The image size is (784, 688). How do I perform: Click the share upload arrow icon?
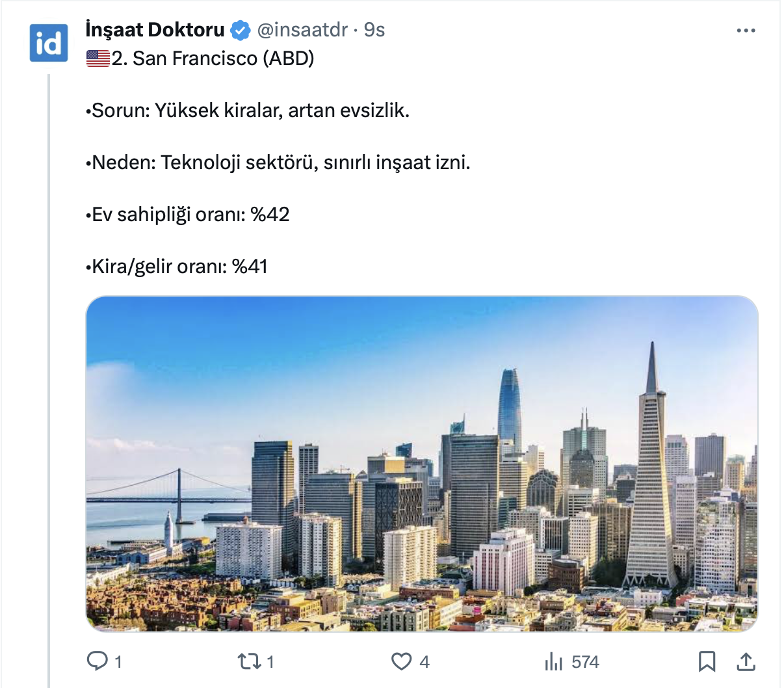(746, 661)
